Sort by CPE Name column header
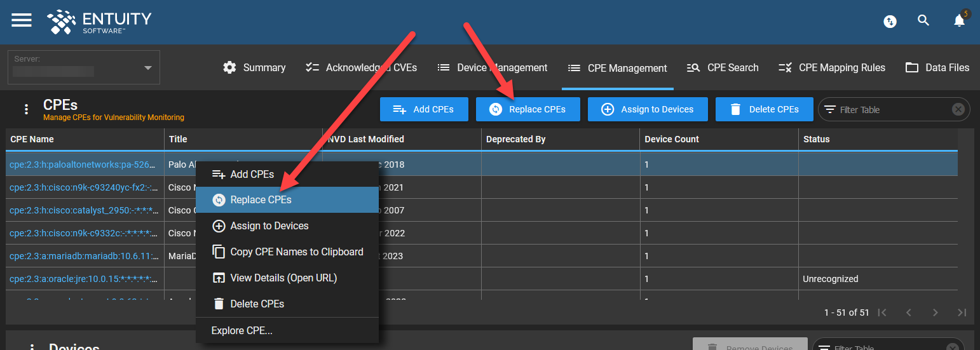980x350 pixels. (x=85, y=139)
